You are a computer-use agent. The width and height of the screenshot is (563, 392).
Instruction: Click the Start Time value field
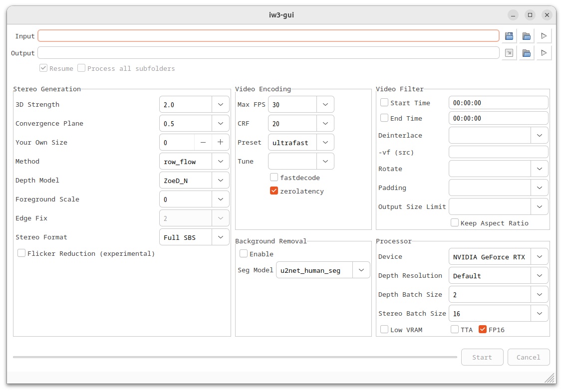click(x=499, y=103)
